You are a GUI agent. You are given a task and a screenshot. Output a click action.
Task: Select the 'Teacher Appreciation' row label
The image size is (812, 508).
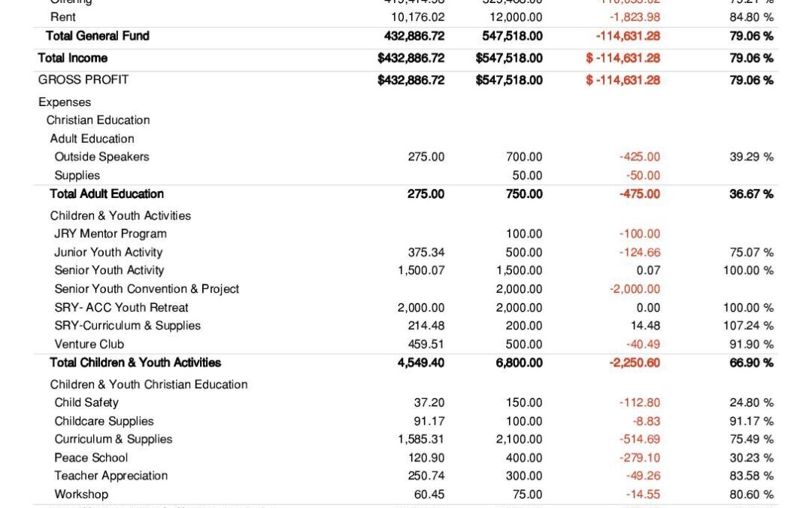[111, 476]
